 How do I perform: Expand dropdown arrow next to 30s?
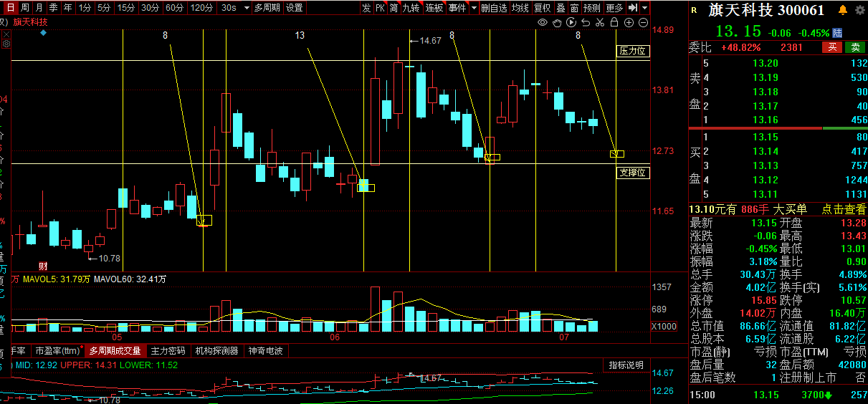[x=247, y=8]
